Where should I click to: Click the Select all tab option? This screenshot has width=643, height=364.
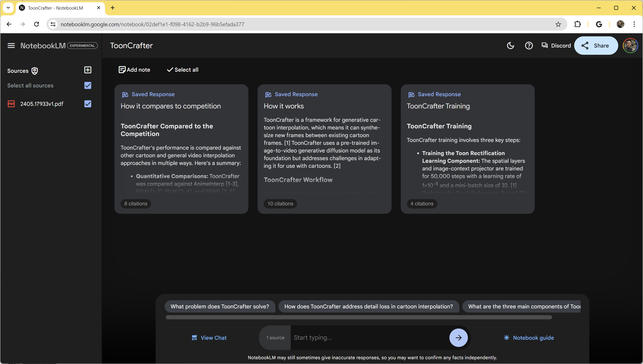pos(183,70)
